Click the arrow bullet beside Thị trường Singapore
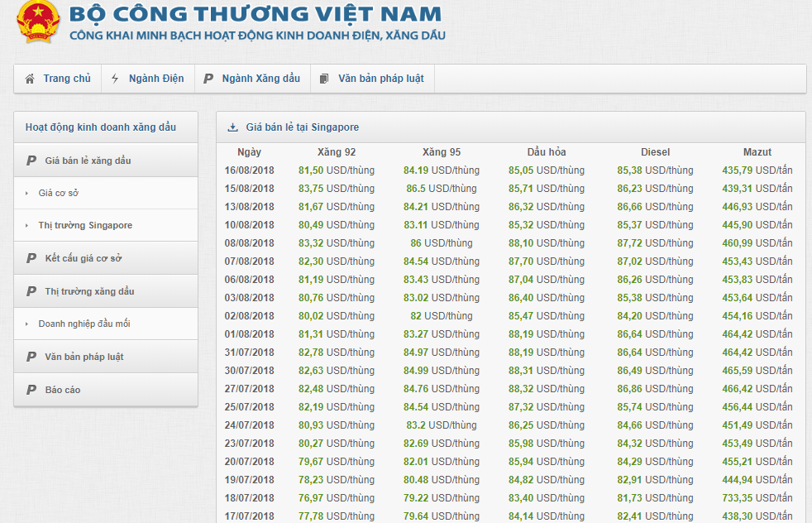 27,225
